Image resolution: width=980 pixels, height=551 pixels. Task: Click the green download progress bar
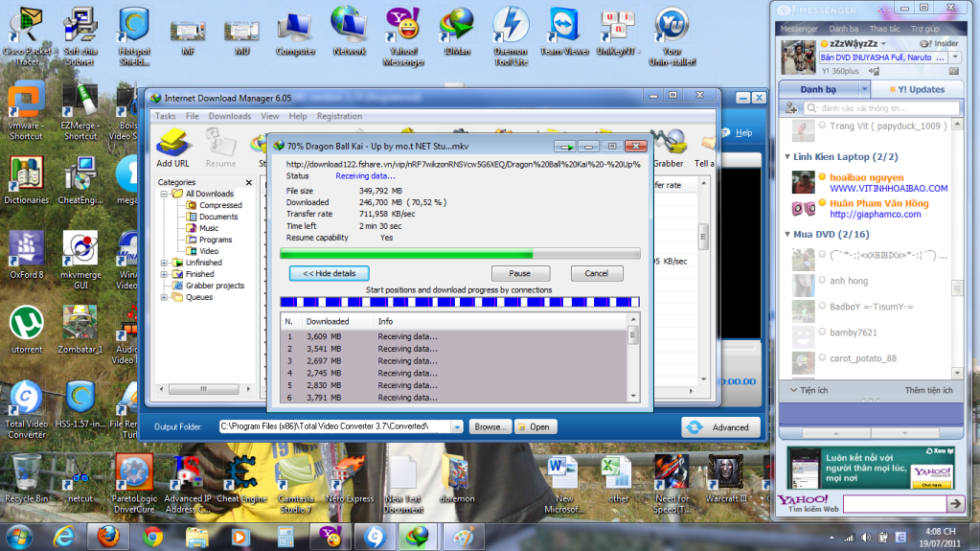point(460,254)
